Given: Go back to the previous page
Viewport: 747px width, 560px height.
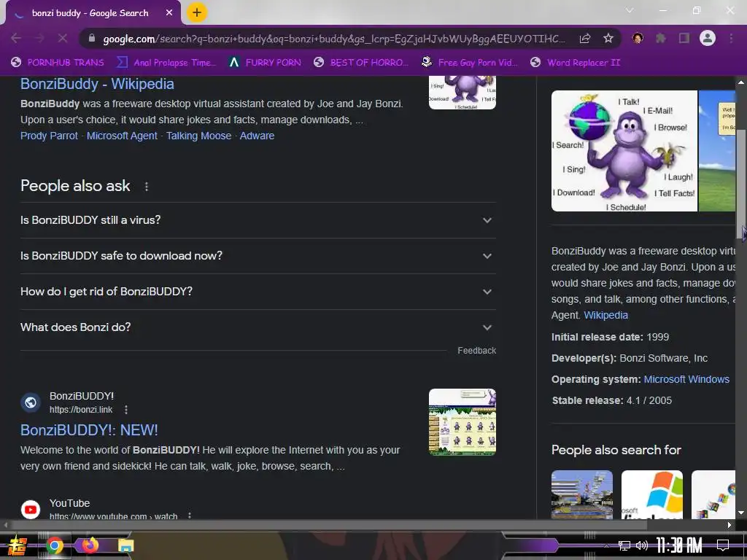Looking at the screenshot, I should click(x=16, y=38).
